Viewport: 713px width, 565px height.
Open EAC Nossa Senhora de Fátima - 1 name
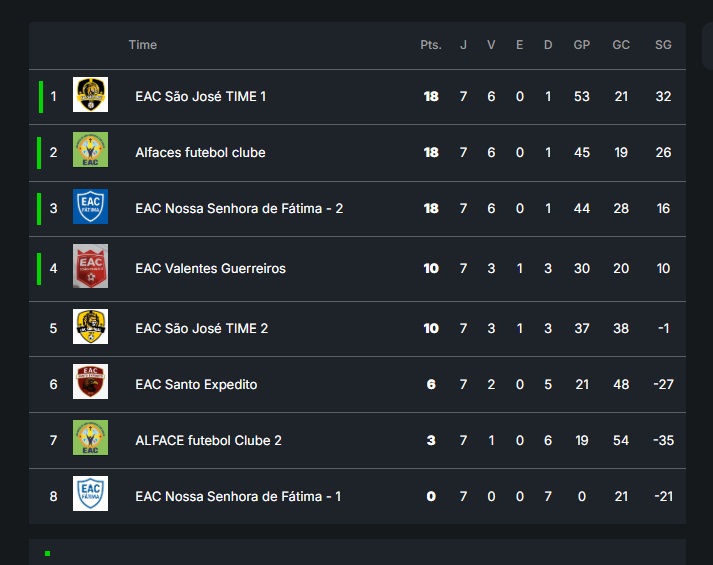[238, 497]
